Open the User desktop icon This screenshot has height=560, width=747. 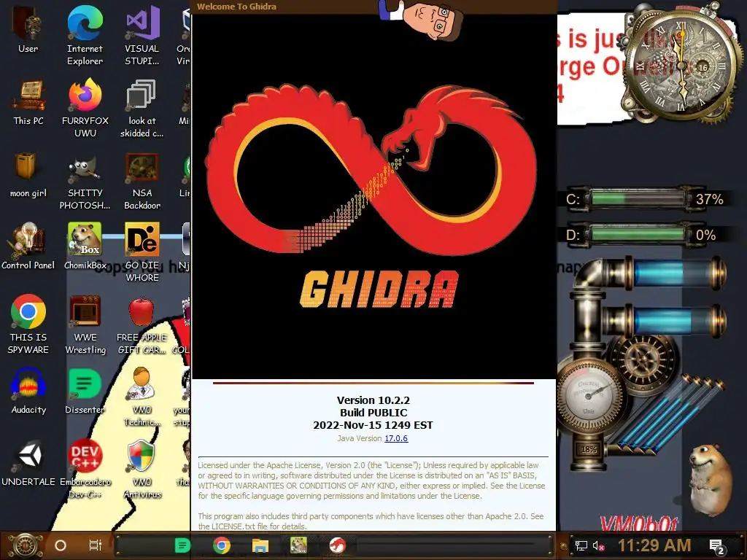tap(28, 29)
